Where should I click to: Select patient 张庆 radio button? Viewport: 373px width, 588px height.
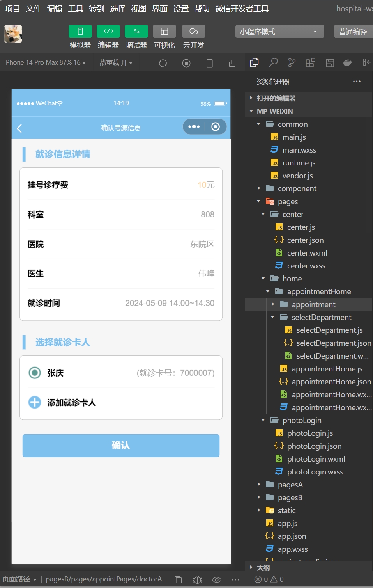pyautogui.click(x=35, y=373)
